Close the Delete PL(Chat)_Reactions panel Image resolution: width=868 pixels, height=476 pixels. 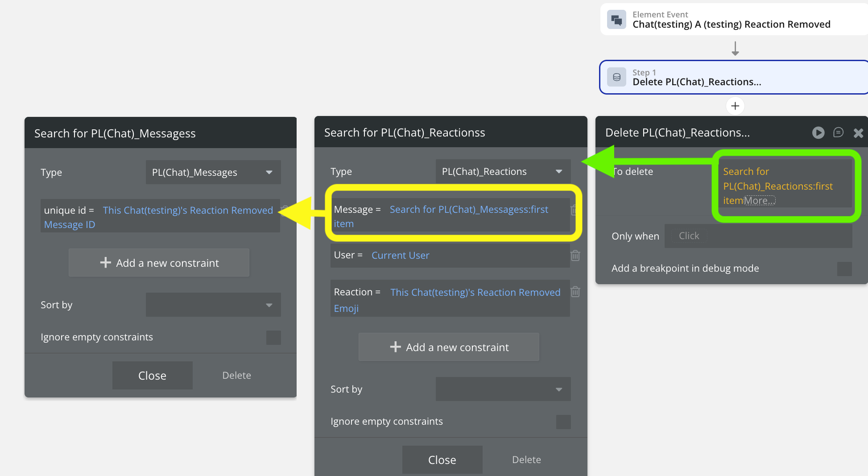coord(858,133)
